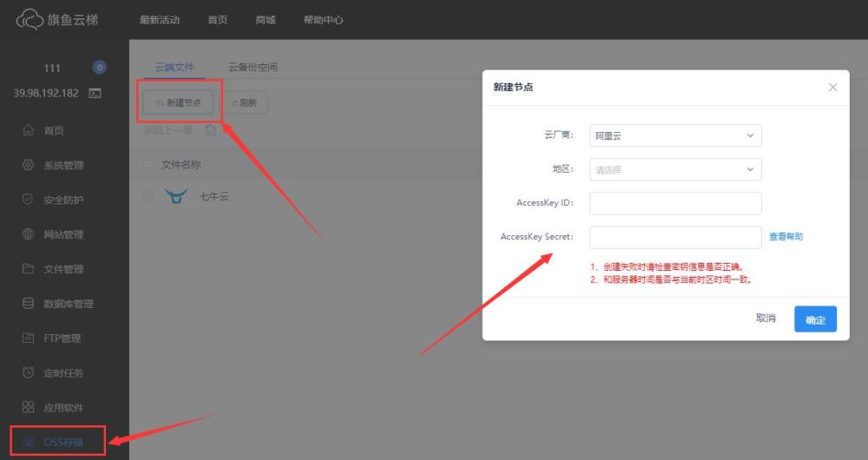Image resolution: width=868 pixels, height=460 pixels.
Task: Click the blue 确定 button
Action: click(x=815, y=319)
